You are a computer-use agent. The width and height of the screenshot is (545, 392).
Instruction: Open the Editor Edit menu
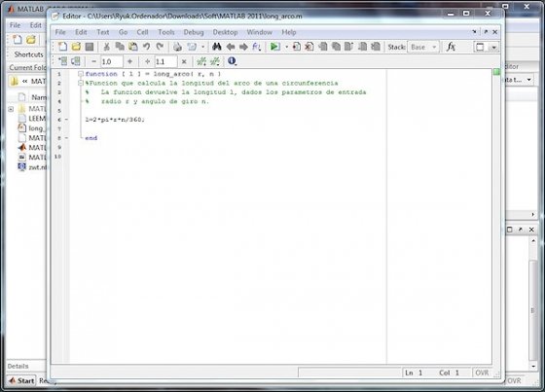(81, 32)
